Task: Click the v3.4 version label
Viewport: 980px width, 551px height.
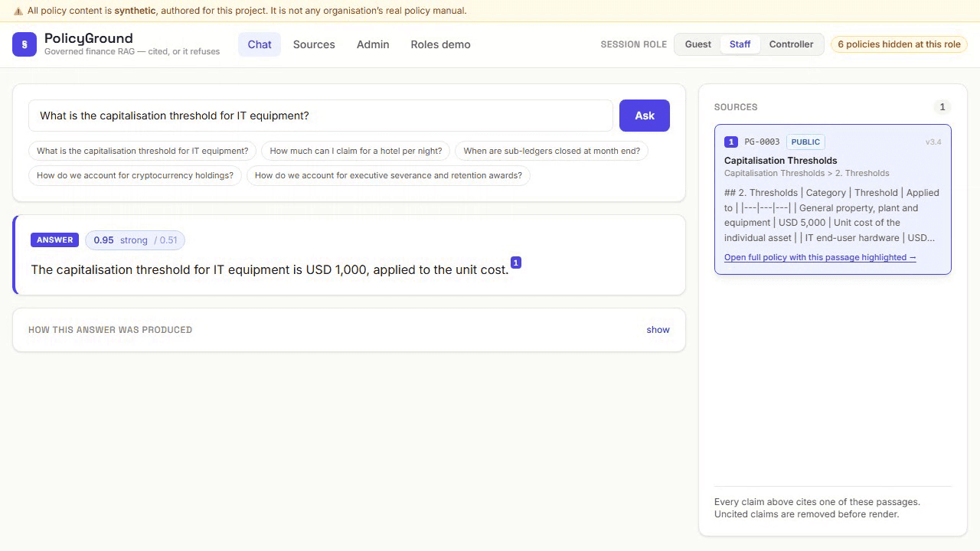Action: pyautogui.click(x=933, y=142)
